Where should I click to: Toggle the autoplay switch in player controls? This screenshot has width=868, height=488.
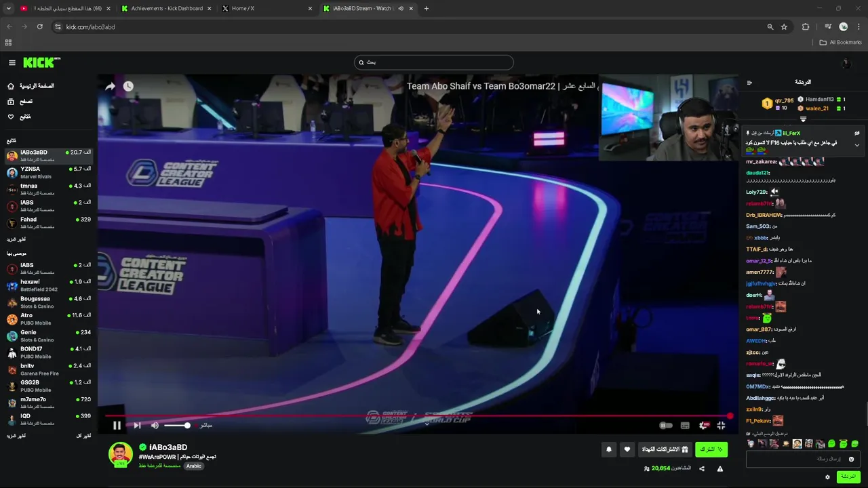(666, 425)
